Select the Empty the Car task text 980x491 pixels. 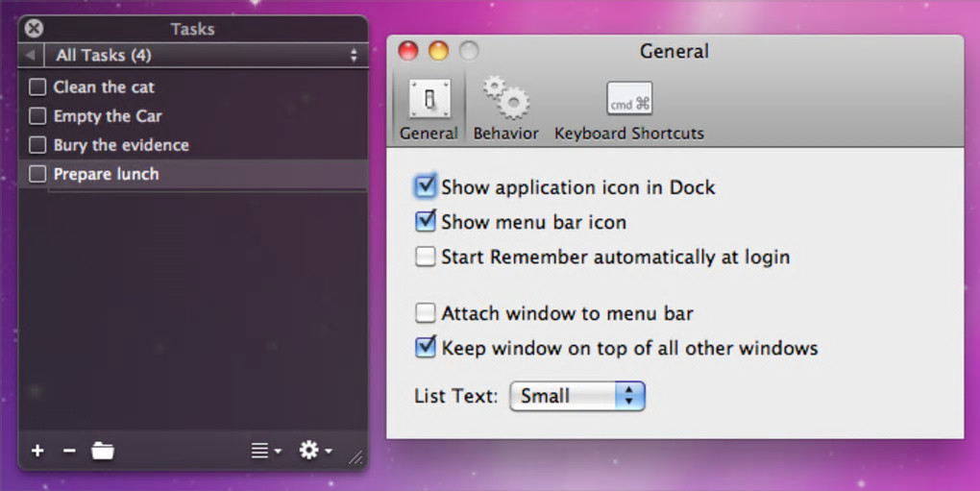108,116
